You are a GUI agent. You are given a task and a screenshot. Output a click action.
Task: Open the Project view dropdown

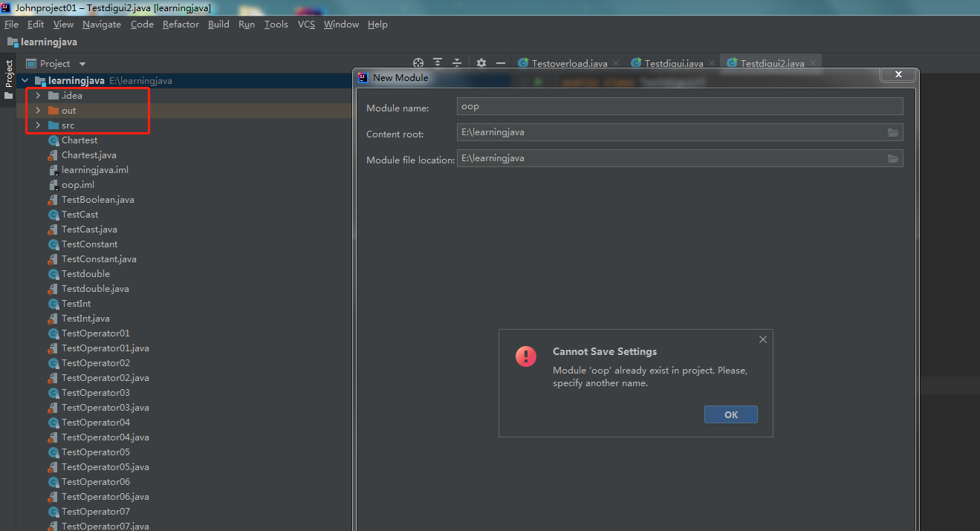tap(82, 64)
